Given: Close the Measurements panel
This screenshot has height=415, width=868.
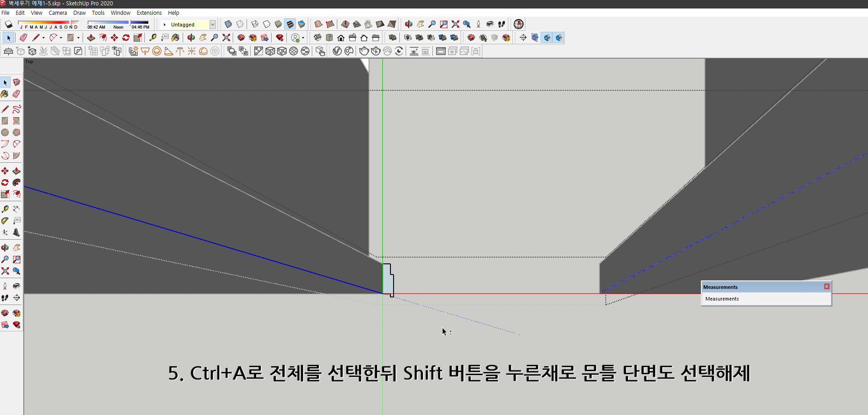Looking at the screenshot, I should click(x=827, y=287).
